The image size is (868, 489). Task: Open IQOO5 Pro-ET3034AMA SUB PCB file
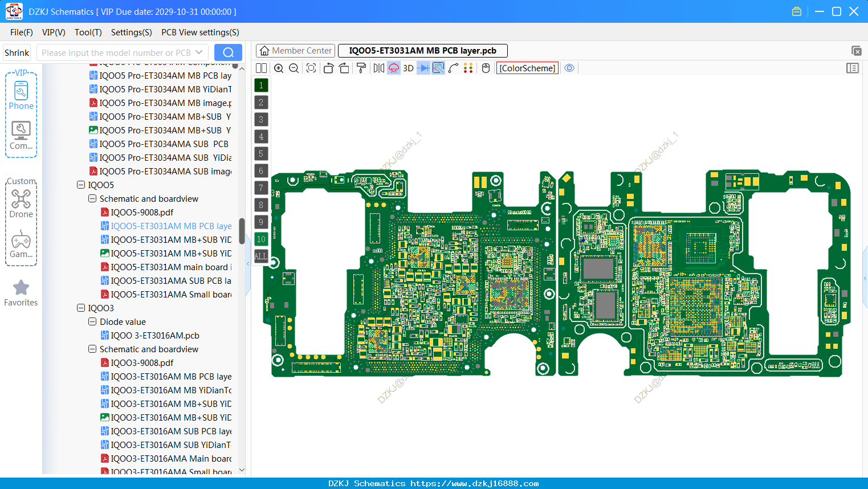click(159, 144)
